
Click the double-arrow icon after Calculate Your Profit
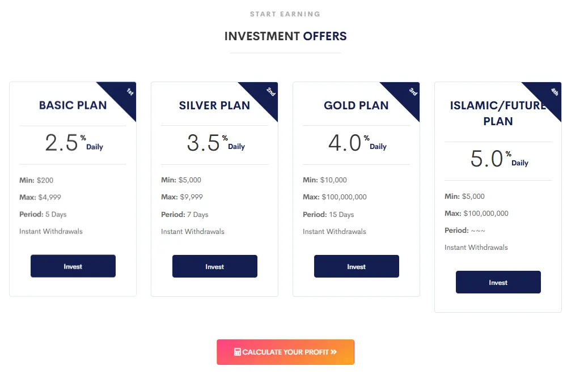[334, 352]
